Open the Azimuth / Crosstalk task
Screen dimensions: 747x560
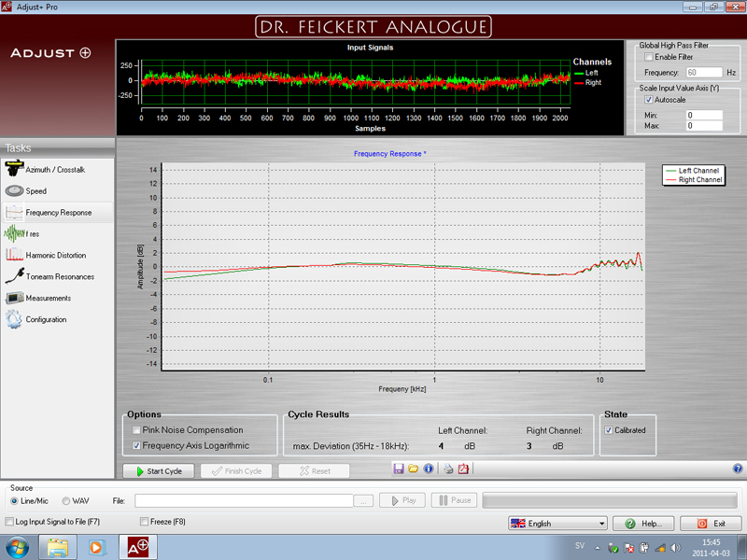54,170
